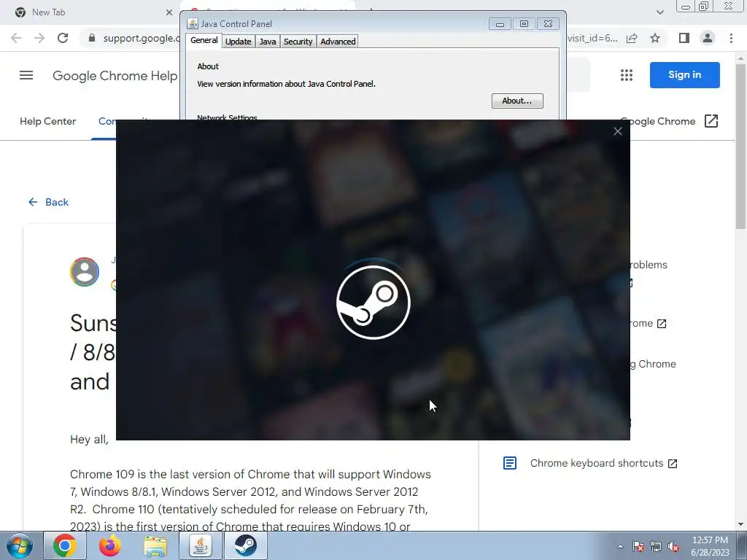Click the Google Chrome Help title
Viewport: 747px width, 560px height.
(x=115, y=76)
